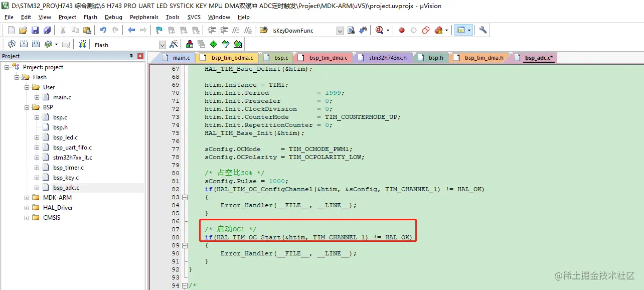Image resolution: width=644 pixels, height=290 pixels.
Task: Collapse the User group folder
Action: click(27, 87)
